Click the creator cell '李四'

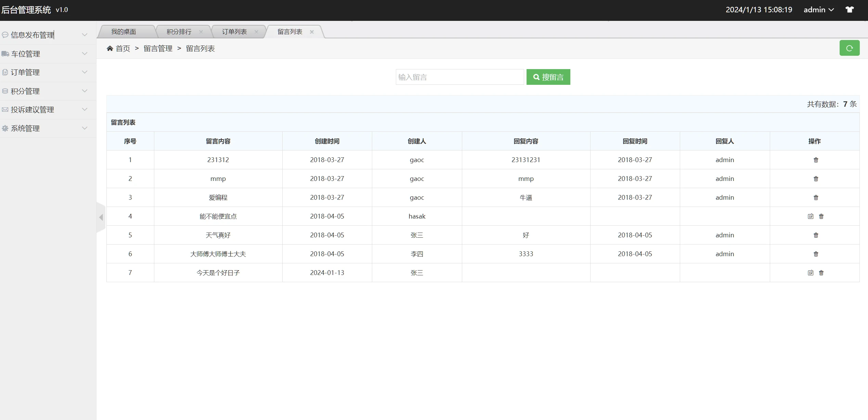[417, 254]
